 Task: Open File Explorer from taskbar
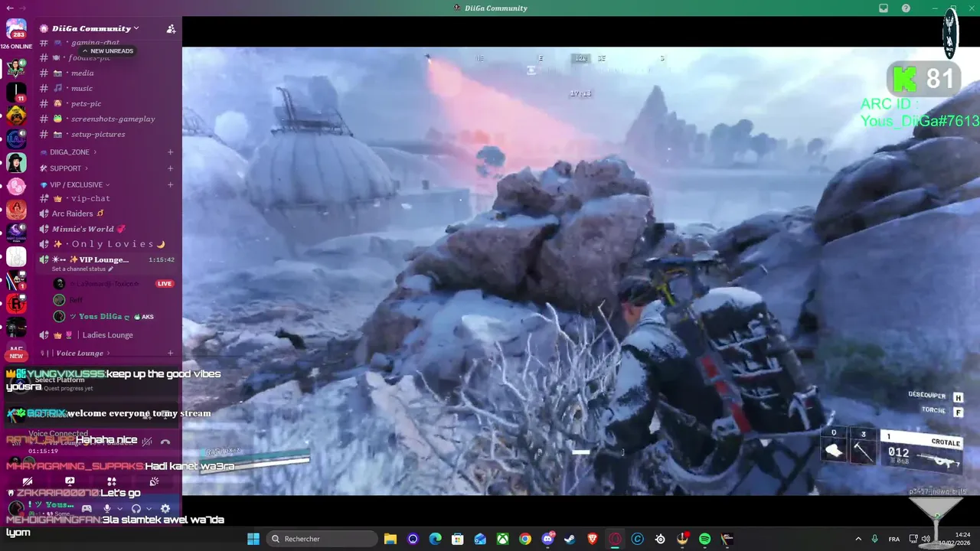[390, 539]
